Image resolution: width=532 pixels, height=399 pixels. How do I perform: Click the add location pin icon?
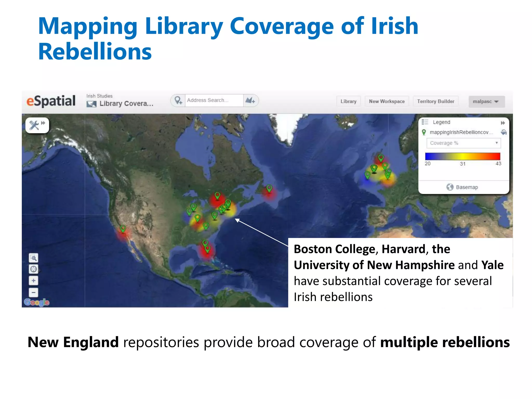pos(178,101)
